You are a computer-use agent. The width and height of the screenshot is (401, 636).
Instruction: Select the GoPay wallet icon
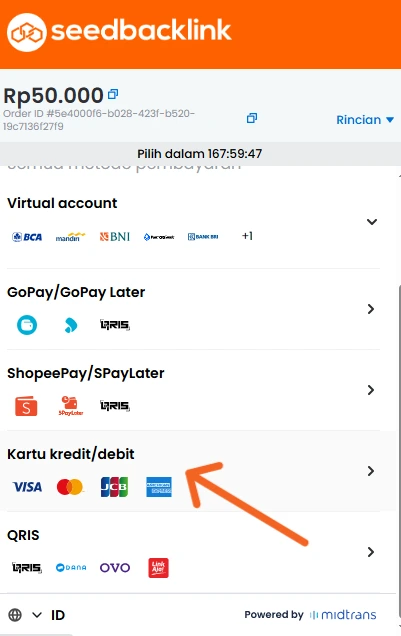coord(27,325)
